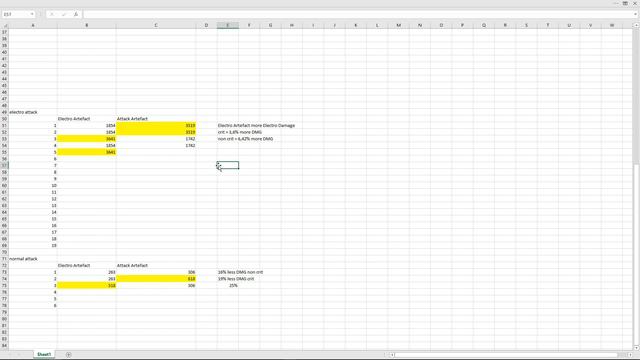Select the 'normal attack' cell
The width and height of the screenshot is (640, 360).
point(33,259)
